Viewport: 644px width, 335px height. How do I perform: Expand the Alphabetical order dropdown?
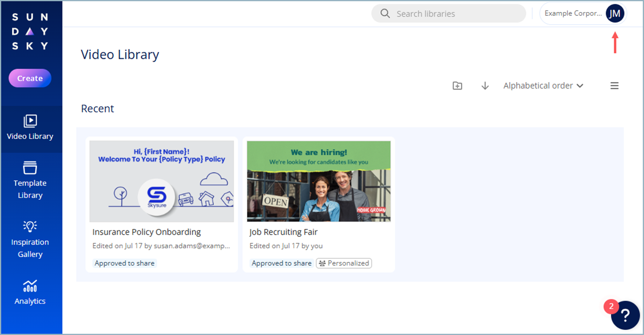click(x=543, y=86)
